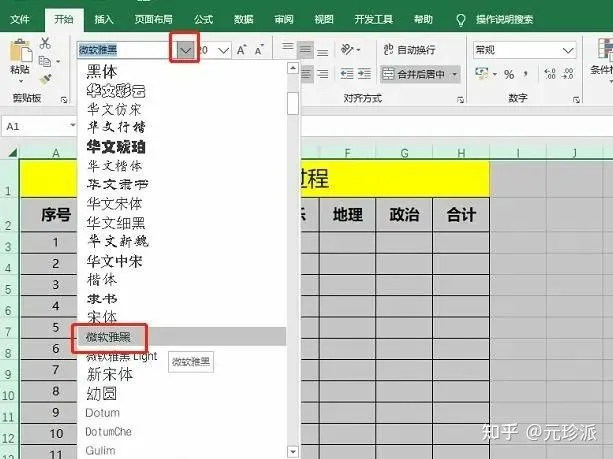The width and height of the screenshot is (613, 459).
Task: Increase font size with the larger A icon
Action: pos(242,49)
